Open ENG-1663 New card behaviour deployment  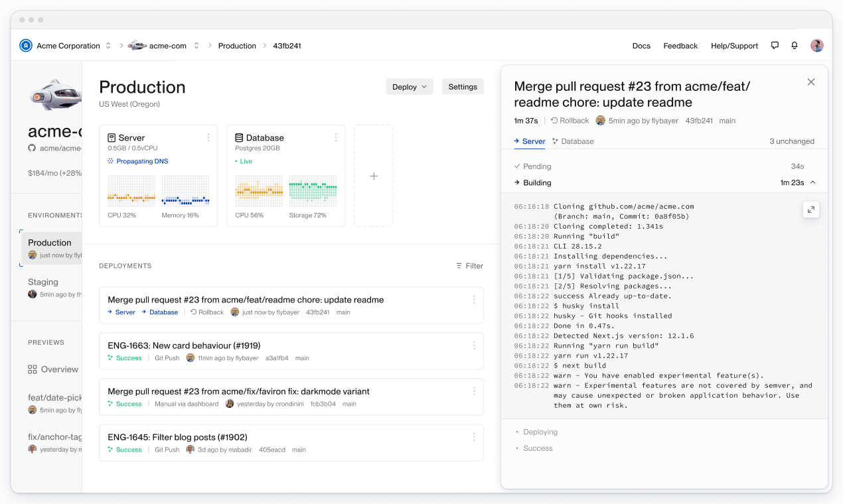pos(291,351)
